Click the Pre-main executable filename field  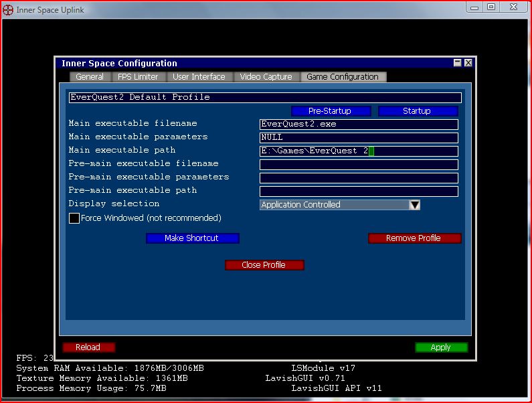pyautogui.click(x=359, y=165)
